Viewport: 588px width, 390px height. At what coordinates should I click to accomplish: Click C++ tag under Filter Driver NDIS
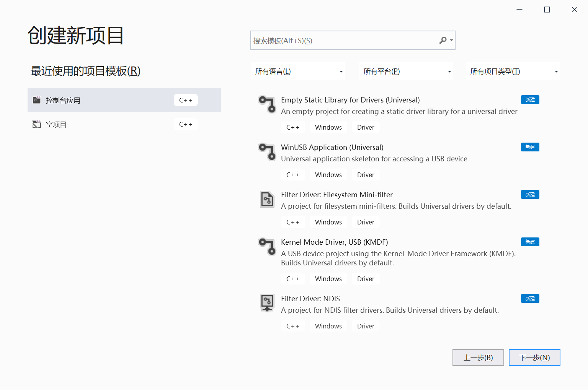[x=293, y=326]
